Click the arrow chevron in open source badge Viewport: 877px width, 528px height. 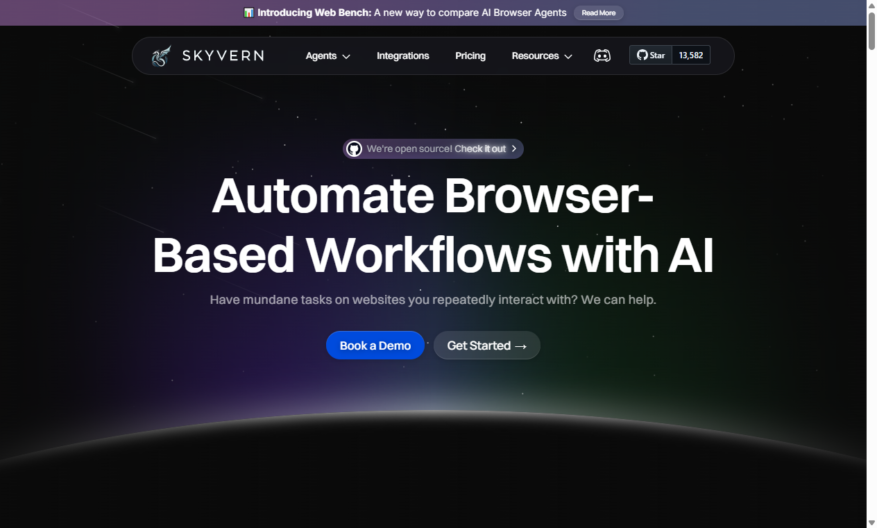pos(514,149)
